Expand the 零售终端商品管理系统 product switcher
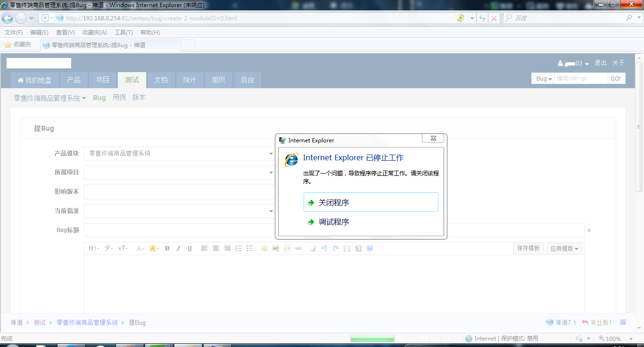This screenshot has width=644, height=347. point(50,98)
